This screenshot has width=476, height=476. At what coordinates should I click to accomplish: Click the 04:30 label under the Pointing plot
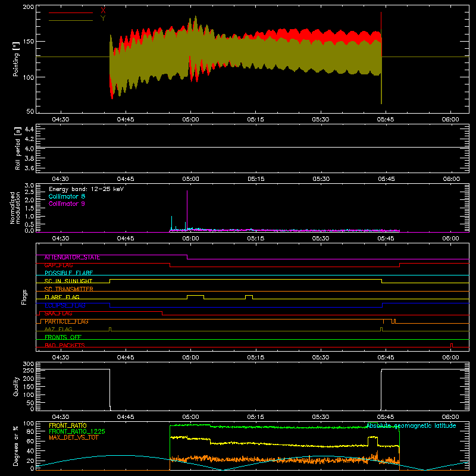(61, 120)
